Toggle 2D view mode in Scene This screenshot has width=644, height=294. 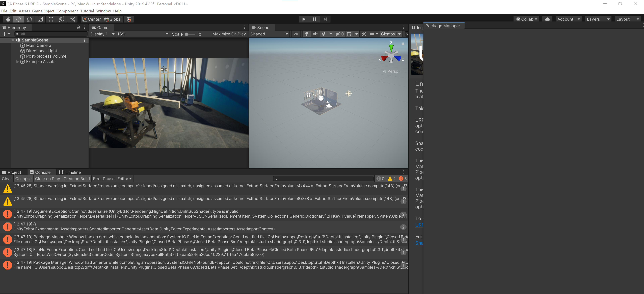pyautogui.click(x=296, y=34)
